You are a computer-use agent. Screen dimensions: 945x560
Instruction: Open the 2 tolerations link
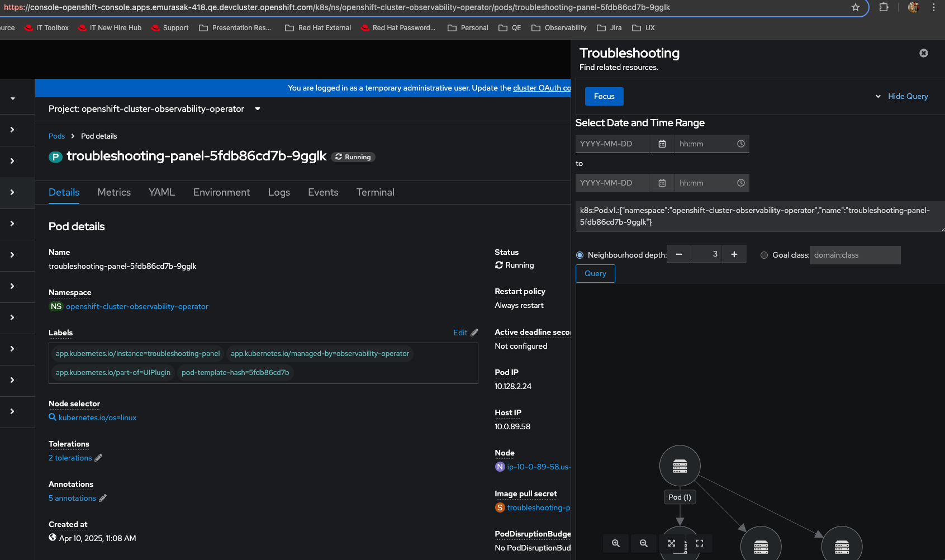(x=70, y=458)
